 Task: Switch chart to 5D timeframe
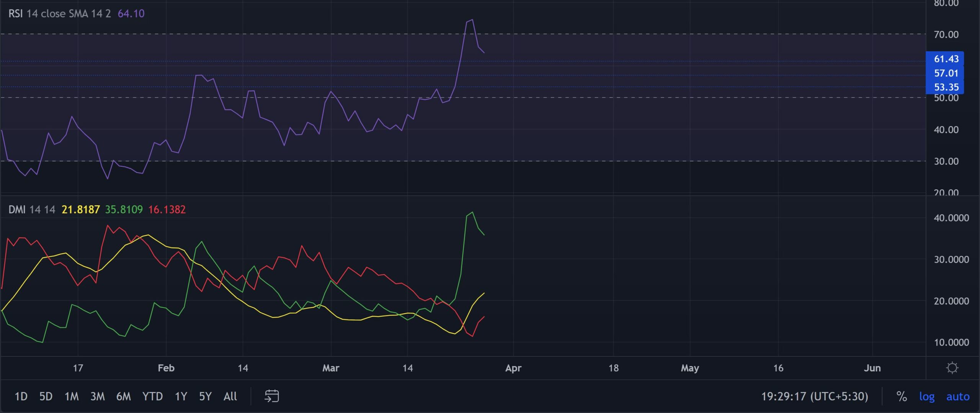46,397
